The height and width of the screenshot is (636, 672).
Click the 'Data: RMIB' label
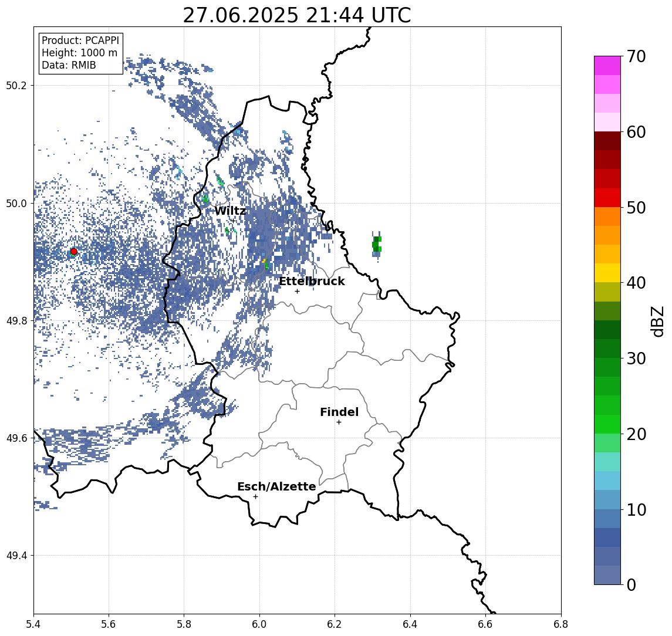pos(69,65)
